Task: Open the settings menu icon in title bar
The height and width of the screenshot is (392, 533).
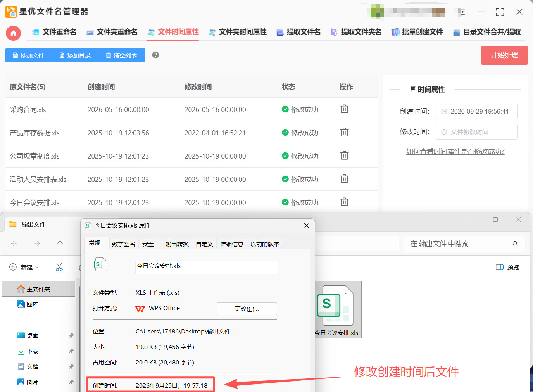Action: pyautogui.click(x=461, y=12)
